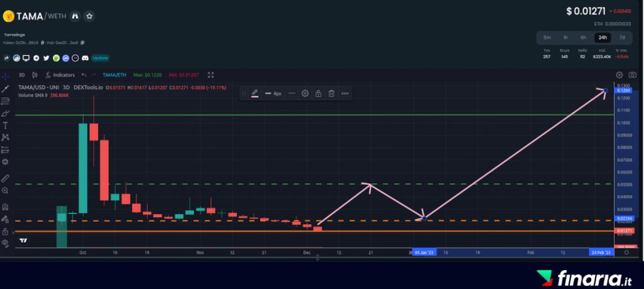Image resolution: width=644 pixels, height=289 pixels.
Task: Select the Text tool in left toolbar
Action: 5,125
